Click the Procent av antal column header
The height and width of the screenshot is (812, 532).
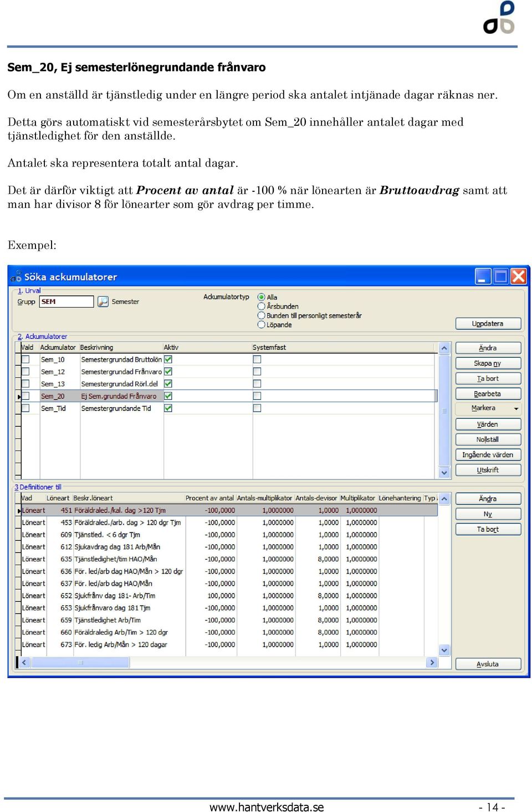(210, 498)
